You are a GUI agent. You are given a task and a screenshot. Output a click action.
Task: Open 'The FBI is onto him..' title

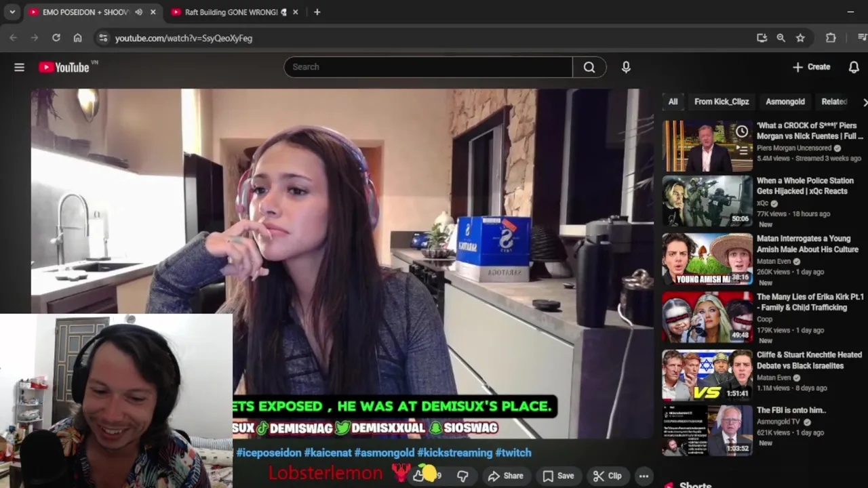click(x=791, y=410)
